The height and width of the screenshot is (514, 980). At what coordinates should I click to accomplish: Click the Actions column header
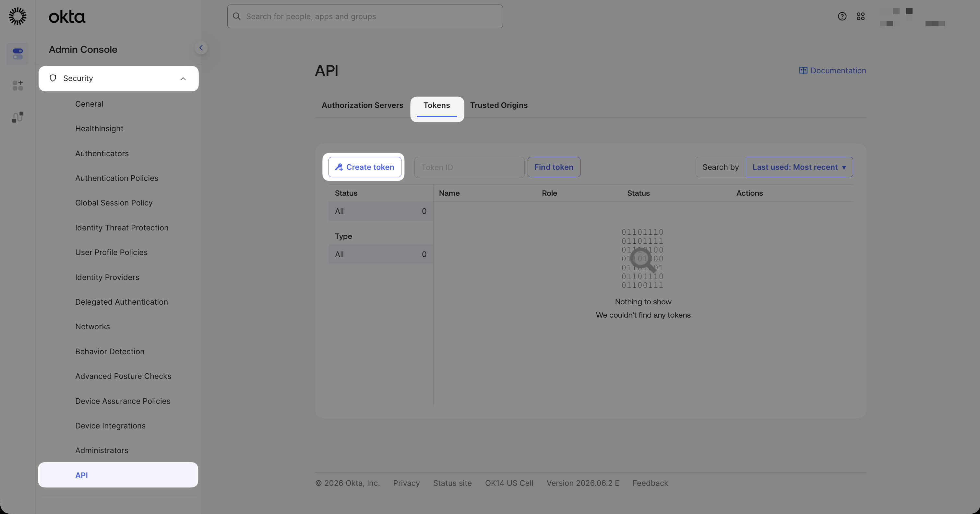[749, 193]
